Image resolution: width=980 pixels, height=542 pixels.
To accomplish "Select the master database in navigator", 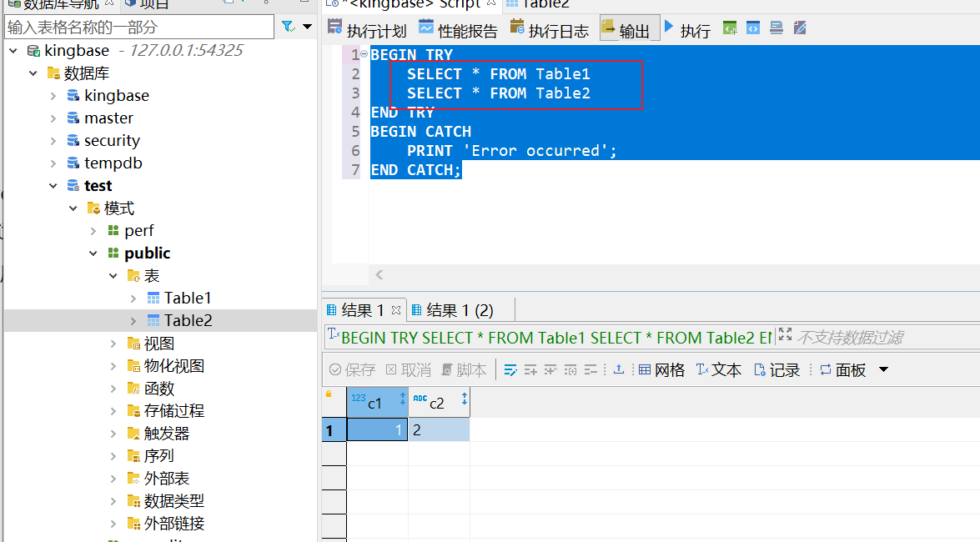I will [108, 118].
